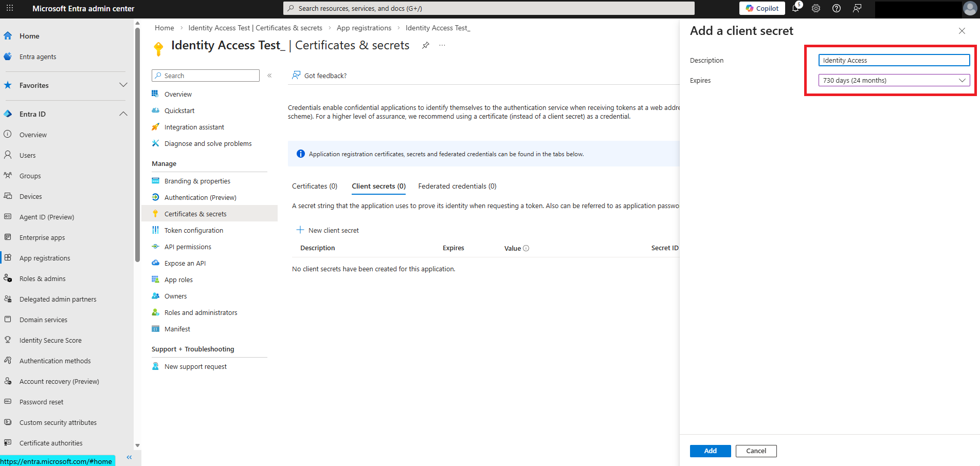Click the Devices icon in sidebar
The height and width of the screenshot is (466, 980).
8,196
